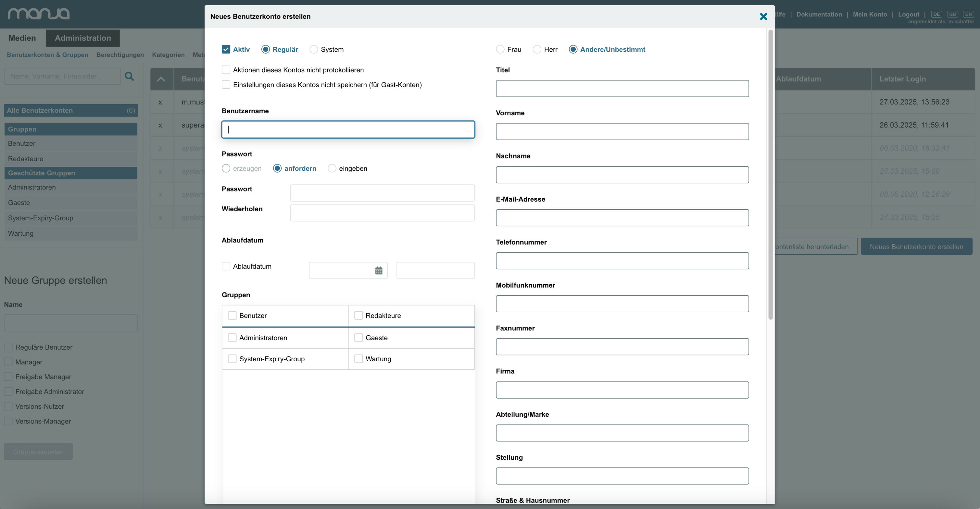Uncheck the Aktiv checkbox
Viewport: 980px width, 509px height.
(226, 50)
